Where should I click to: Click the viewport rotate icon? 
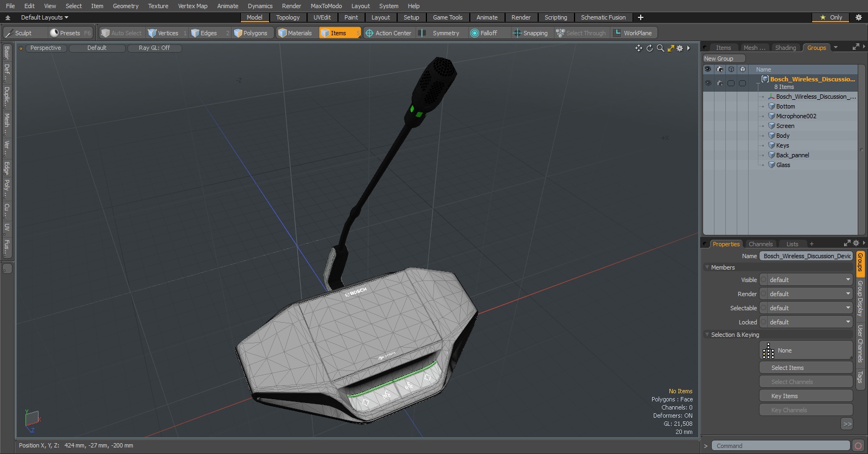[649, 48]
